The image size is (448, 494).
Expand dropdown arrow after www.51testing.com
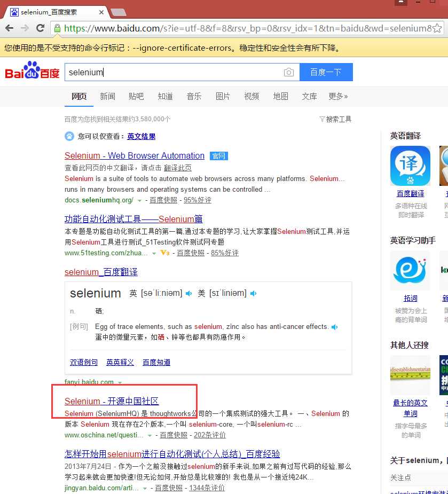pos(154,253)
